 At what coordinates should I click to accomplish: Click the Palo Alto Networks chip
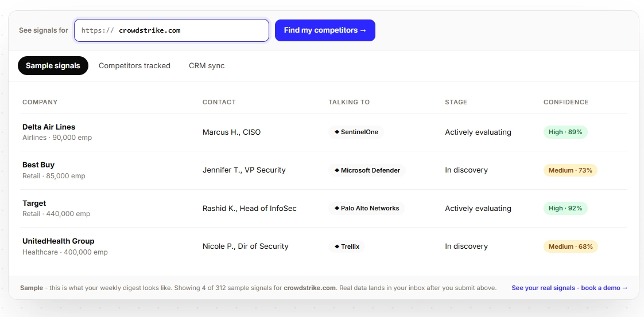click(366, 208)
